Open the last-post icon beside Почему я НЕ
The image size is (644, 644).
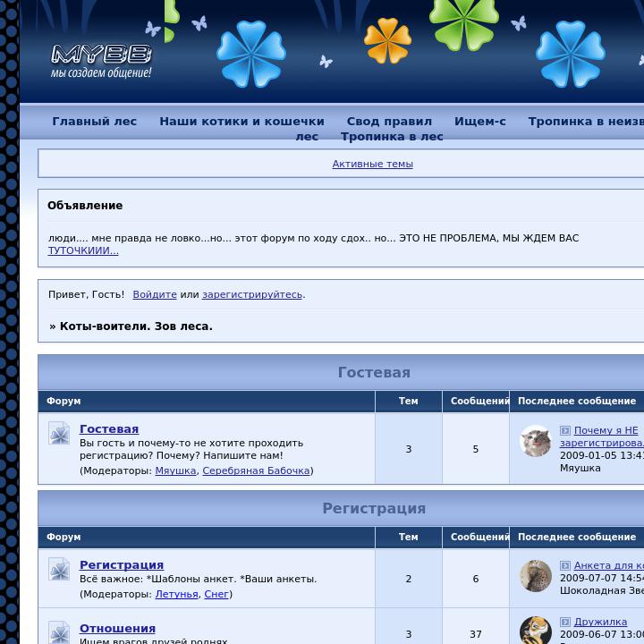click(565, 431)
